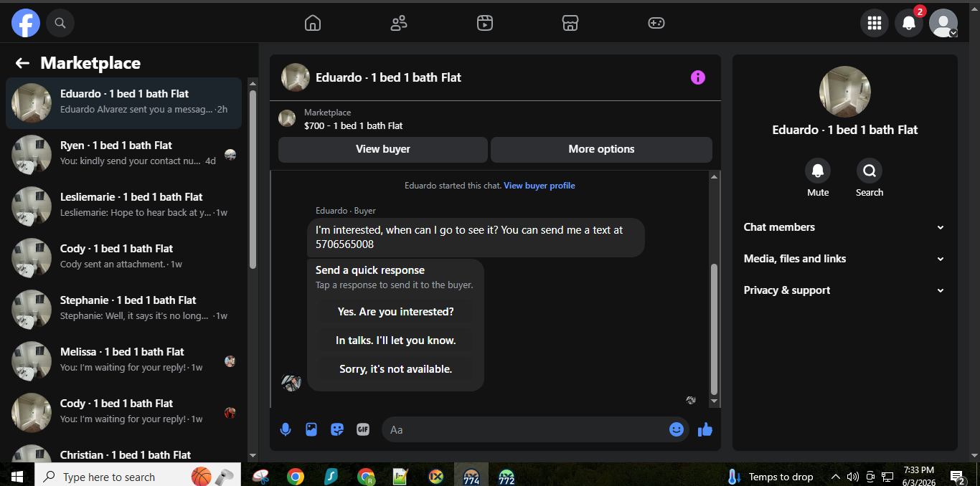The image size is (980, 486).
Task: Expand Media, files and links section
Action: 844,259
